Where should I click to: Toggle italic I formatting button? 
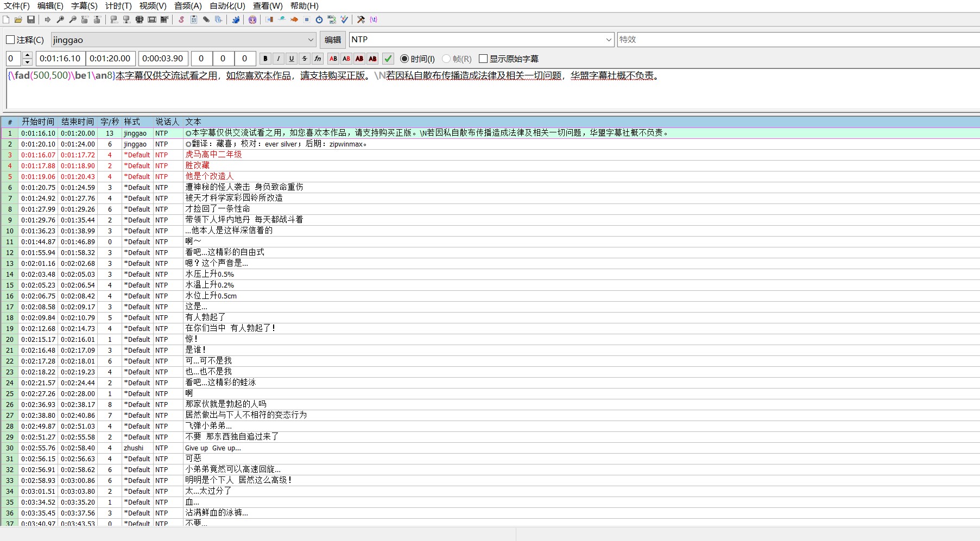pyautogui.click(x=279, y=59)
